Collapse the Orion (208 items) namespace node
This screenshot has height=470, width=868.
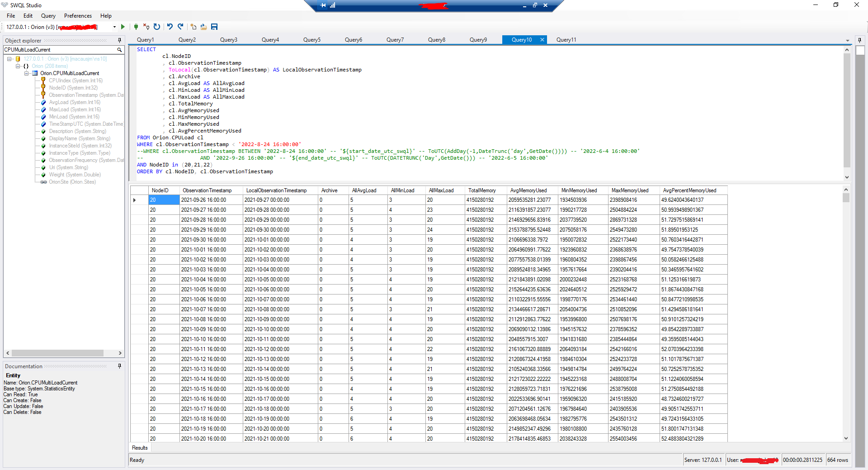18,66
